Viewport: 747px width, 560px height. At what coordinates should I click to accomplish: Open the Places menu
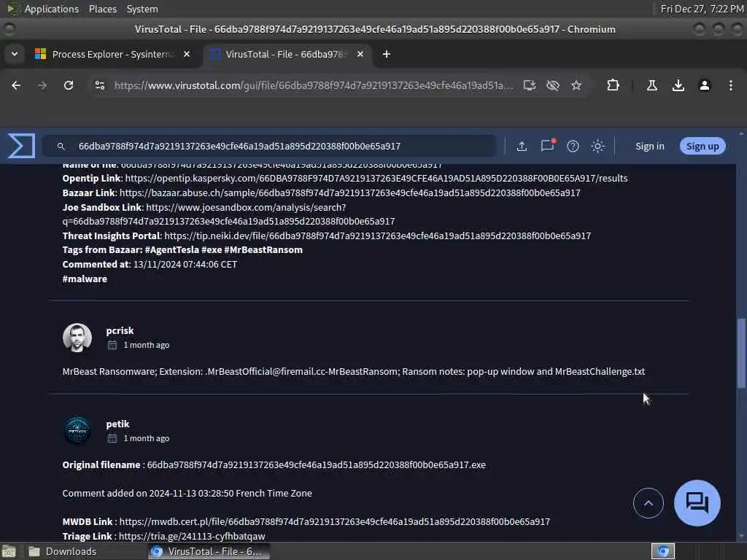(102, 9)
